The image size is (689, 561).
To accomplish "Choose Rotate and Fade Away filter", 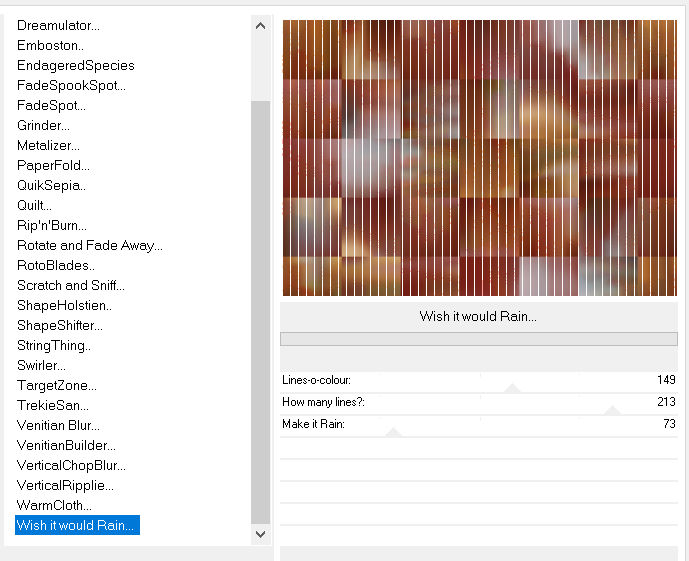I will coord(89,245).
